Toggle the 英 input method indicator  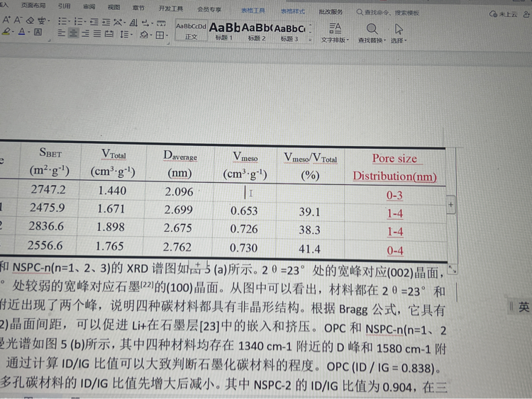click(x=523, y=307)
